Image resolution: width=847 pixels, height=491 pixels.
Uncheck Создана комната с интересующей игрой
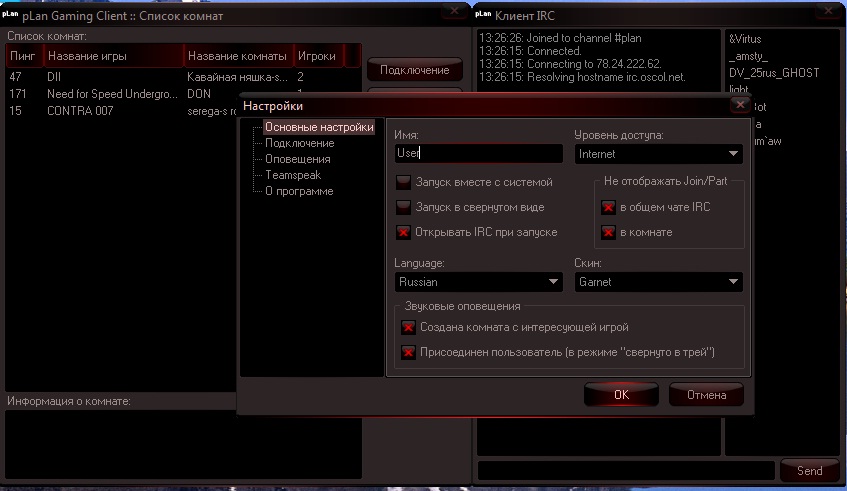pos(408,327)
